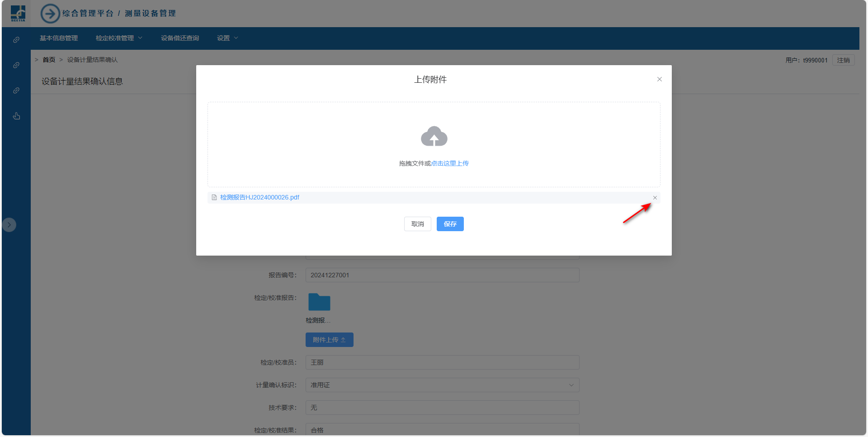Open the blue folder attachment icon
The width and height of the screenshot is (868, 437).
click(319, 302)
